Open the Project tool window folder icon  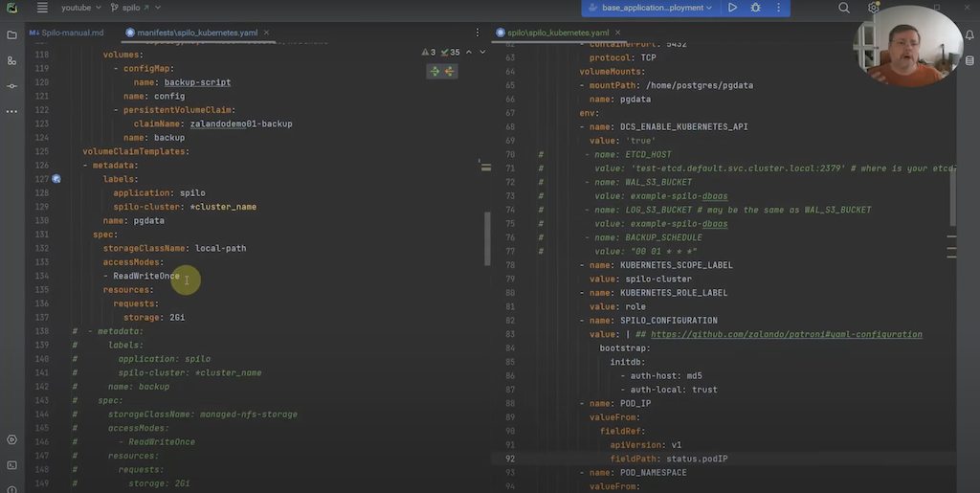[11, 35]
